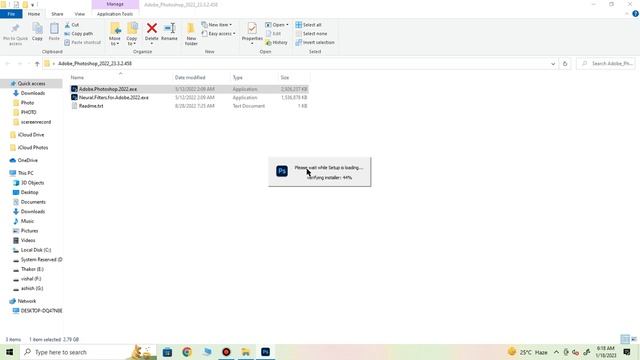Open Desktop in sidebar
This screenshot has width=640, height=360.
pos(29,192)
